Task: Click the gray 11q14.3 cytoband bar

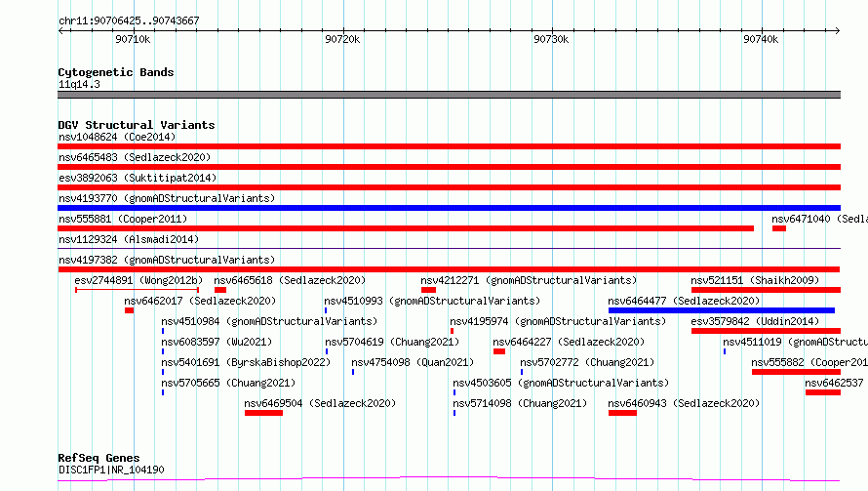Action: pyautogui.click(x=449, y=95)
